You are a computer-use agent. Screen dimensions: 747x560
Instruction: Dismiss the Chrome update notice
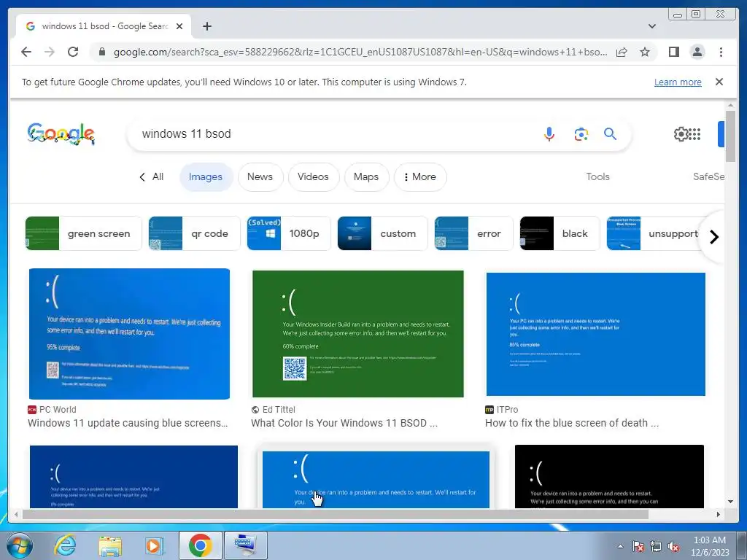pos(719,82)
